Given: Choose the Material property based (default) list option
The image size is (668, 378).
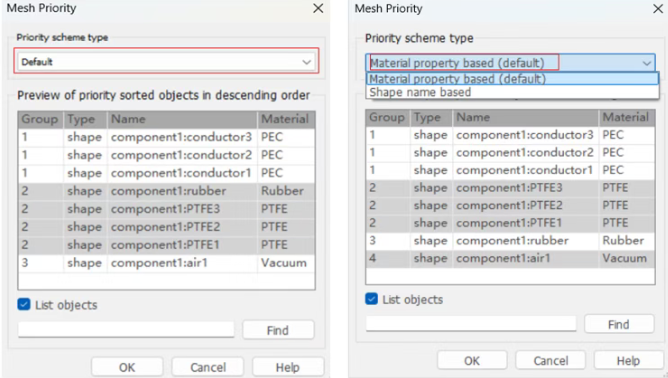Looking at the screenshot, I should pyautogui.click(x=512, y=79).
